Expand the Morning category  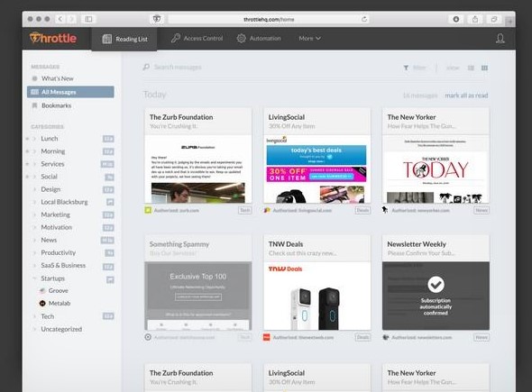click(x=34, y=151)
